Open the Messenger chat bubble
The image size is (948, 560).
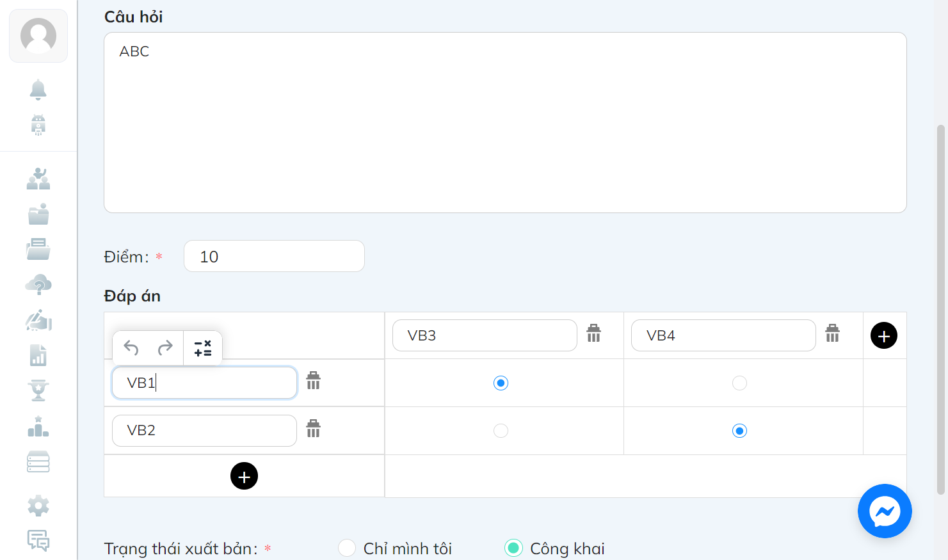click(885, 511)
